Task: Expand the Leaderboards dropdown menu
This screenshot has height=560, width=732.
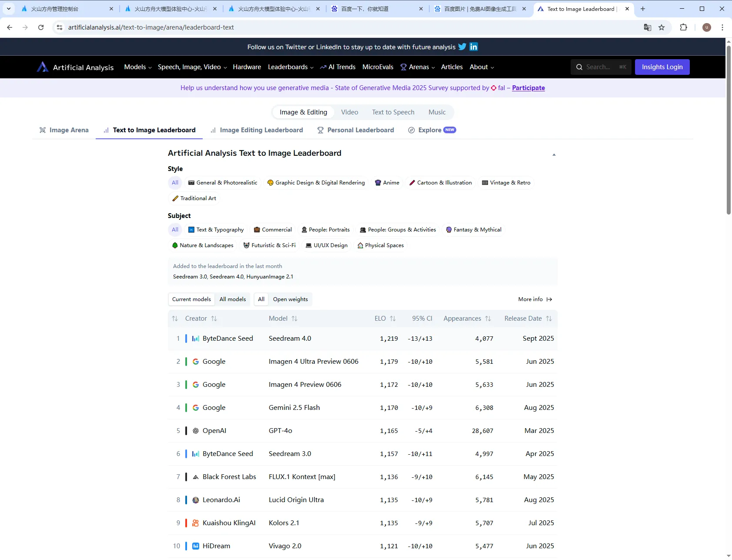Action: (291, 67)
